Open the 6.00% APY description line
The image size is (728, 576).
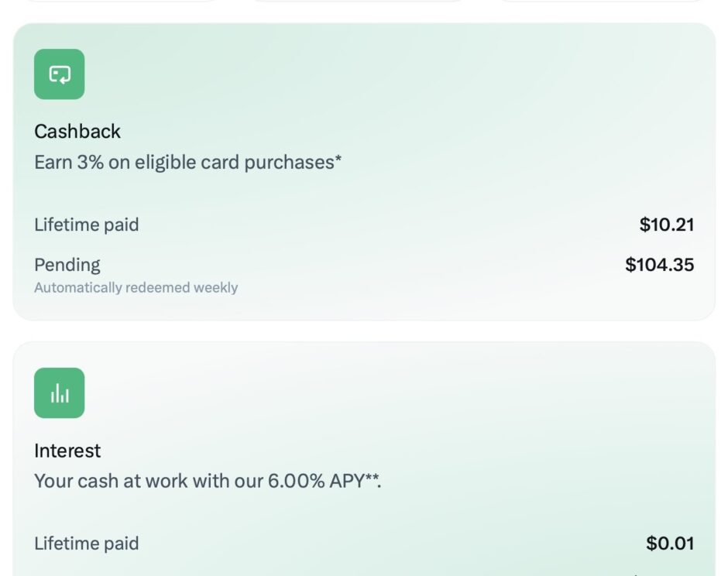pyautogui.click(x=208, y=481)
